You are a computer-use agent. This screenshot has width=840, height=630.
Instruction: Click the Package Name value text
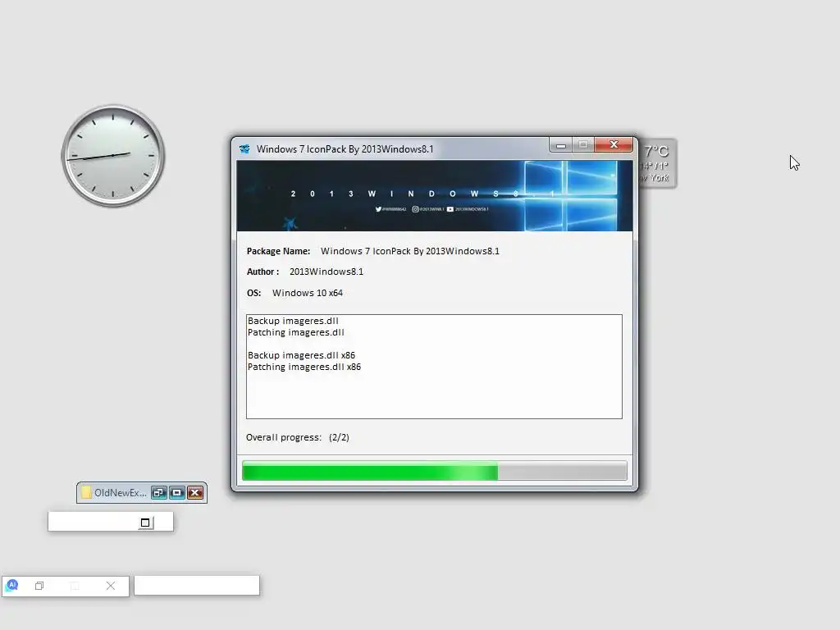point(410,251)
